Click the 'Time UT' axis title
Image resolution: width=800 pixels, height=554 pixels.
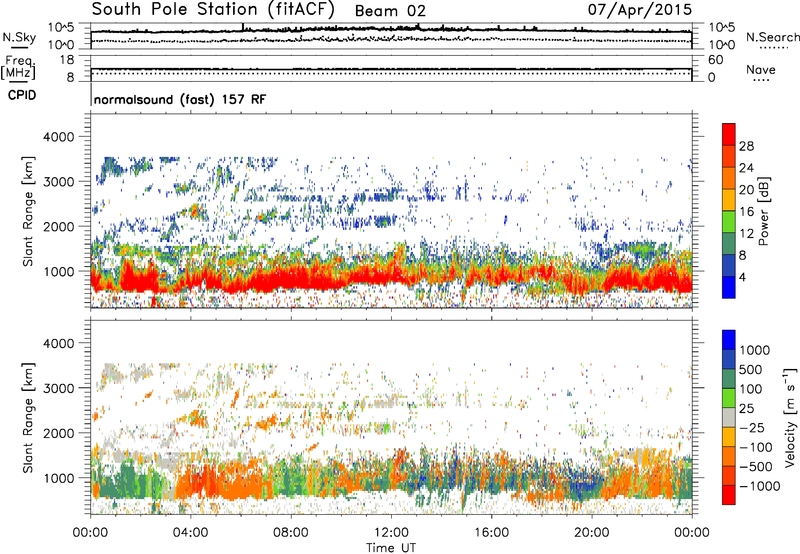(x=391, y=548)
